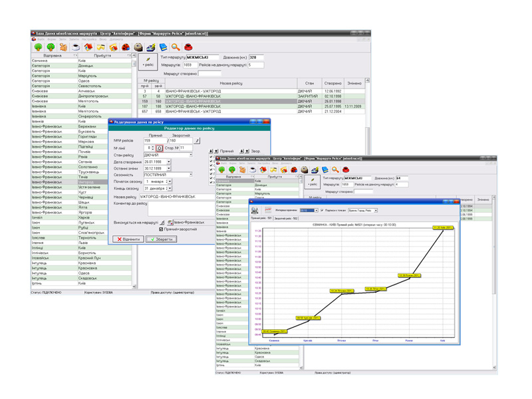Toggle the Прямий+зворотній checkbox
This screenshot has height=399, width=532.
161,229
